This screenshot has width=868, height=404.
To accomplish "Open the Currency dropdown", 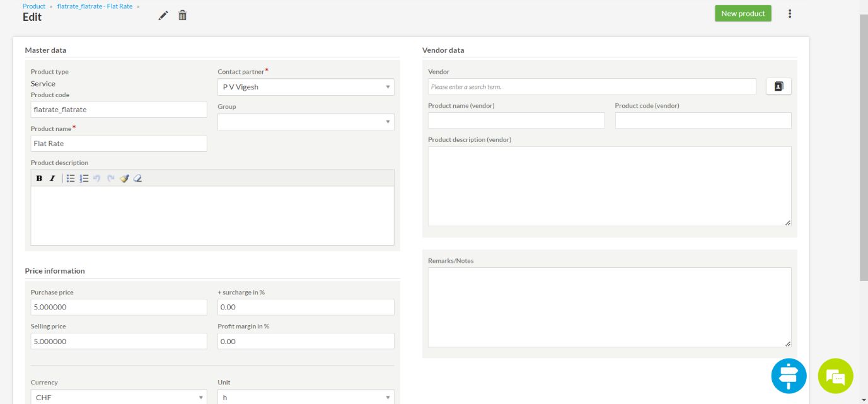I will 119,397.
